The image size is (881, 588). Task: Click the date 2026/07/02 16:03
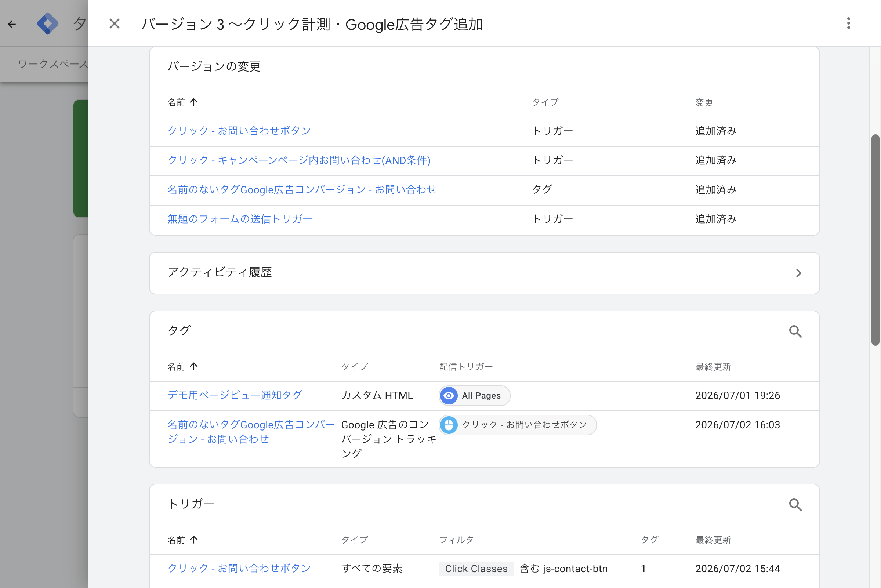[737, 425]
